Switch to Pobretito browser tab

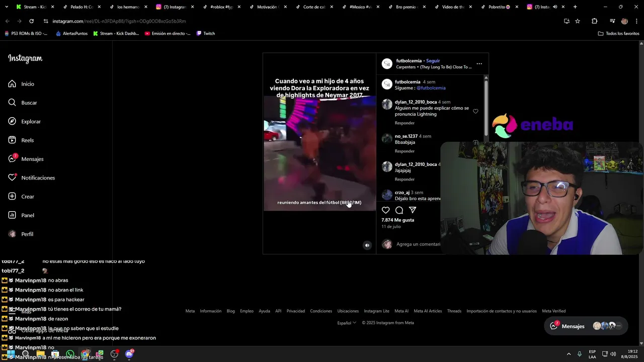tap(499, 7)
